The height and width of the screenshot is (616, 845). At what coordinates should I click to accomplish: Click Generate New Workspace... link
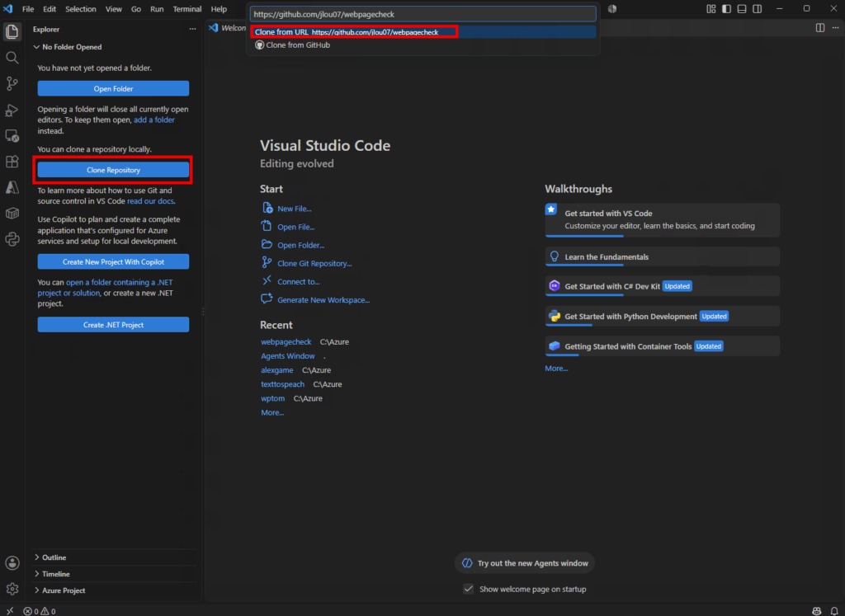[x=323, y=300]
